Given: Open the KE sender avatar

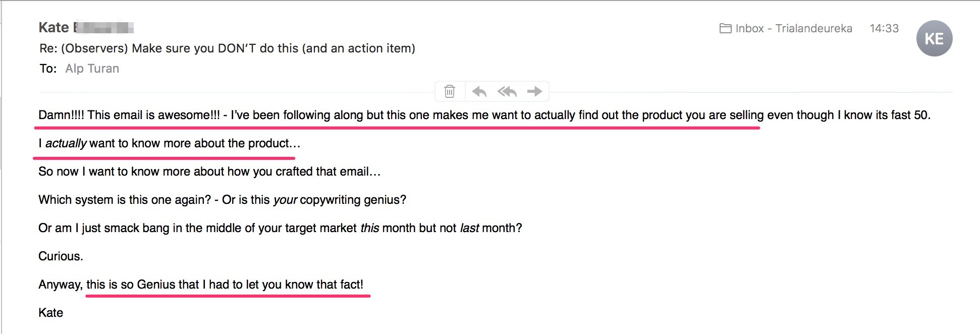Looking at the screenshot, I should (x=934, y=38).
